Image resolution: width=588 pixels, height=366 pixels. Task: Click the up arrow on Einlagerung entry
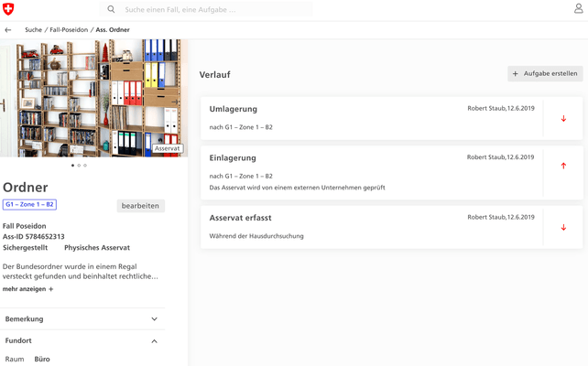(563, 167)
